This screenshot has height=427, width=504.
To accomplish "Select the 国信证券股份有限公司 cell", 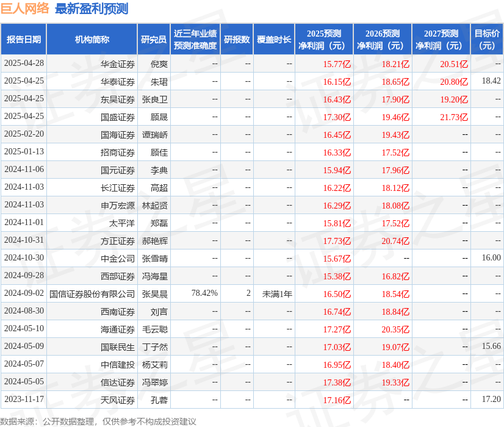I will point(92,294).
